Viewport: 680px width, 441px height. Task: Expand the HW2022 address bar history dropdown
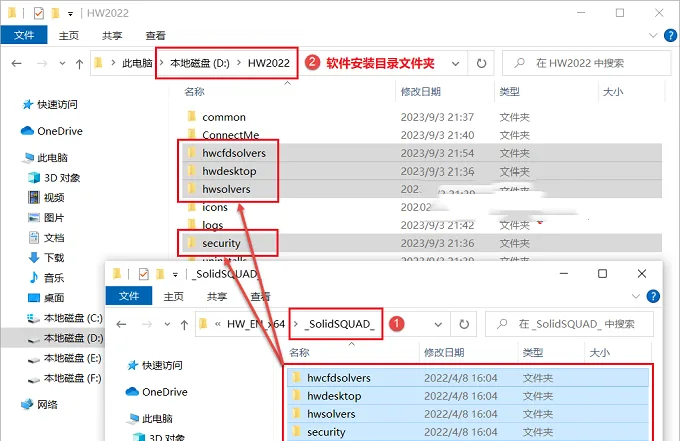click(x=455, y=64)
